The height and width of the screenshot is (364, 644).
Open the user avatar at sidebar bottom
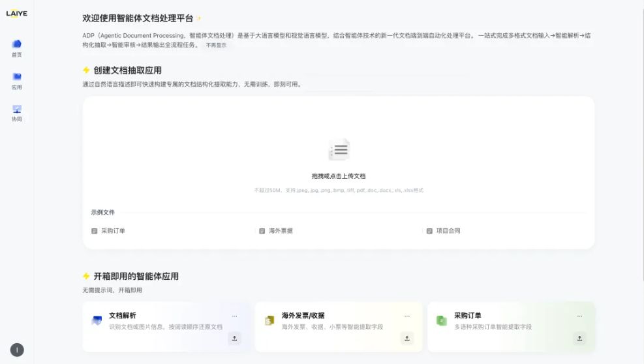click(x=17, y=350)
